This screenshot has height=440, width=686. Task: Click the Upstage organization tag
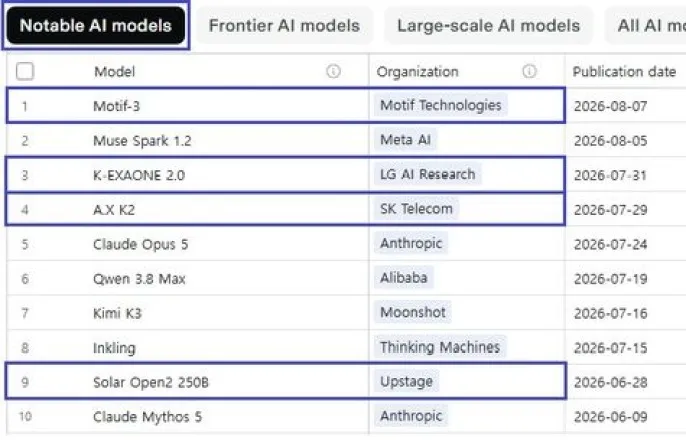tap(406, 381)
